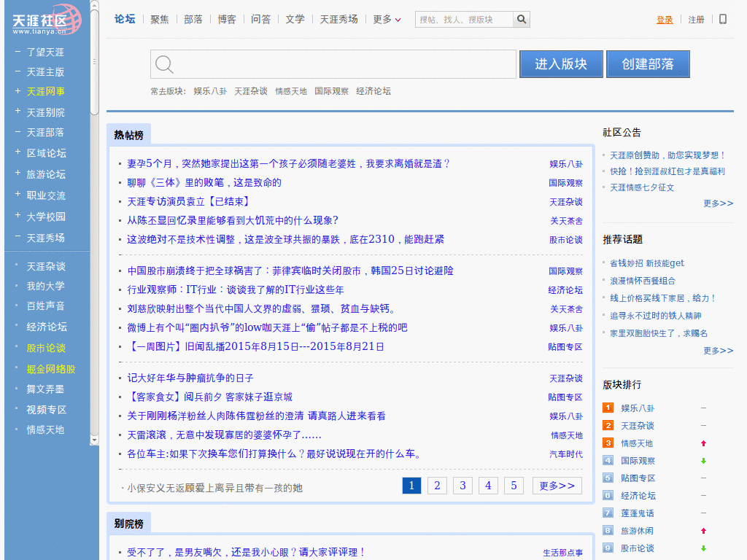
Task: Click 登录 link
Action: 665,20
